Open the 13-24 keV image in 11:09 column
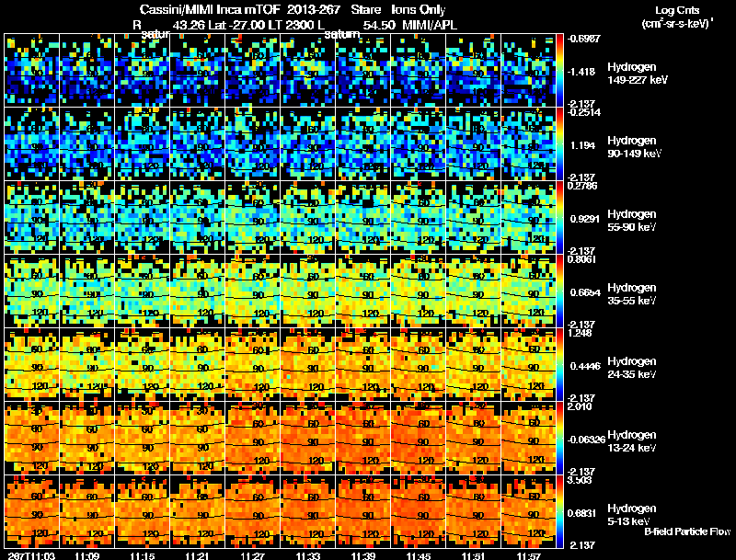 click(86, 438)
